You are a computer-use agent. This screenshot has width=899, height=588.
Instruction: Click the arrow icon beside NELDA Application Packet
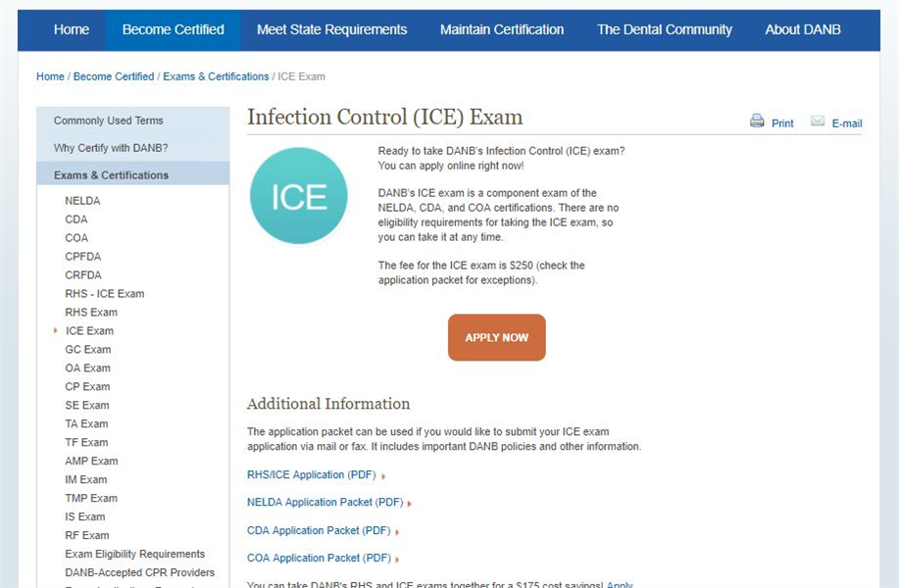(411, 502)
